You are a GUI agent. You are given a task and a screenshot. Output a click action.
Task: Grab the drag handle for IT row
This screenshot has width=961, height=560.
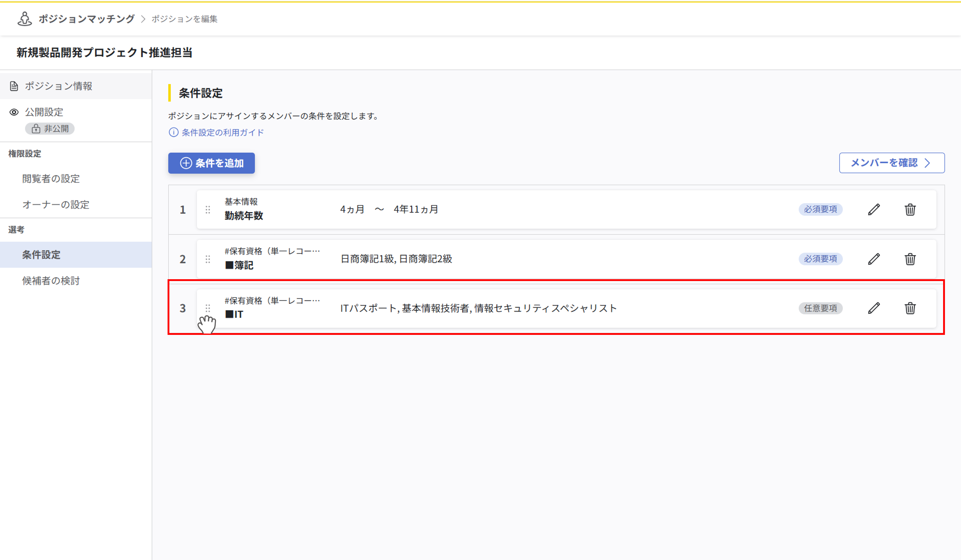click(x=208, y=308)
